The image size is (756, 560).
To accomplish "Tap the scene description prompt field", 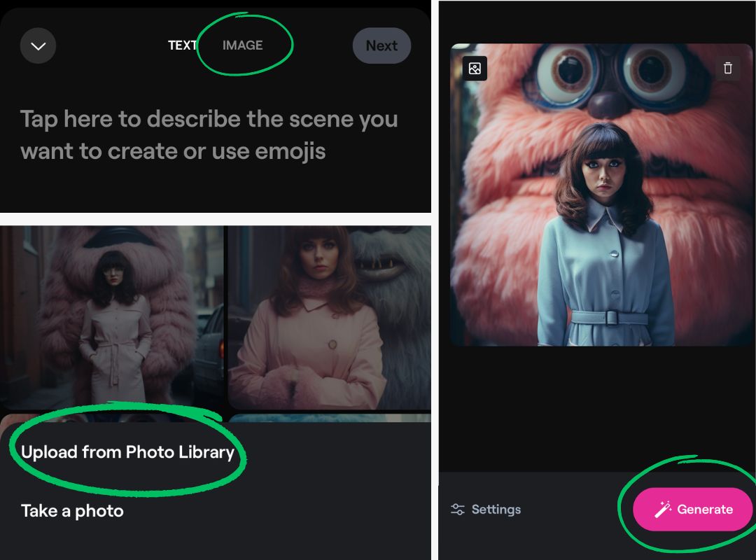I will click(x=209, y=134).
